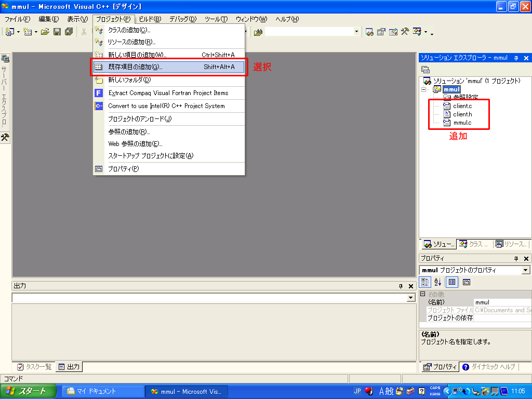Open the ヘルプ(H) menu
The image size is (532, 399).
pos(287,19)
